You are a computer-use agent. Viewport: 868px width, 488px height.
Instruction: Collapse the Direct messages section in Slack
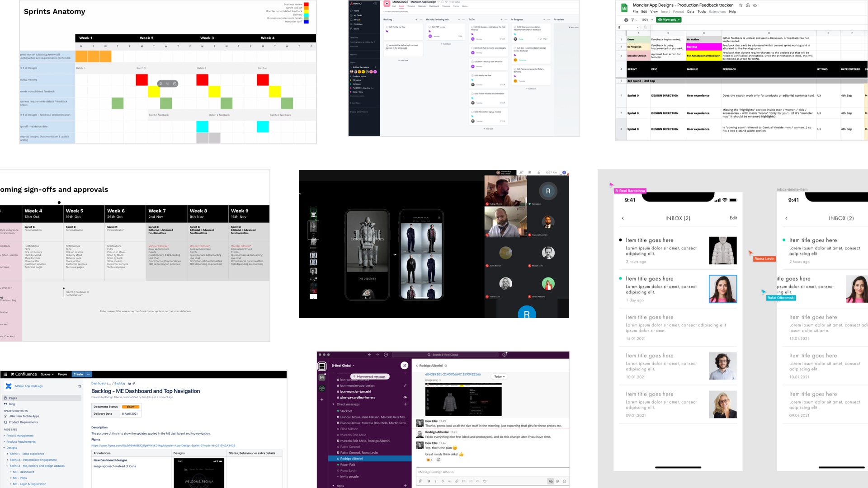click(334, 404)
